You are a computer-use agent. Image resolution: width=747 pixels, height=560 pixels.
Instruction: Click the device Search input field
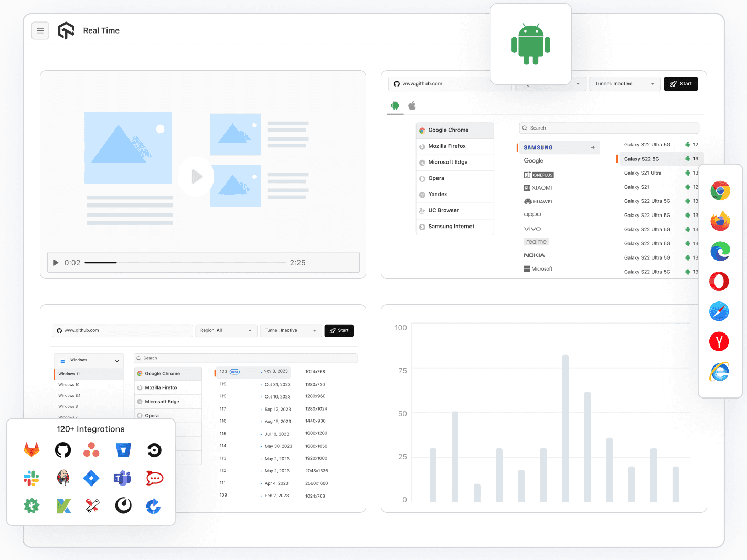pos(609,128)
